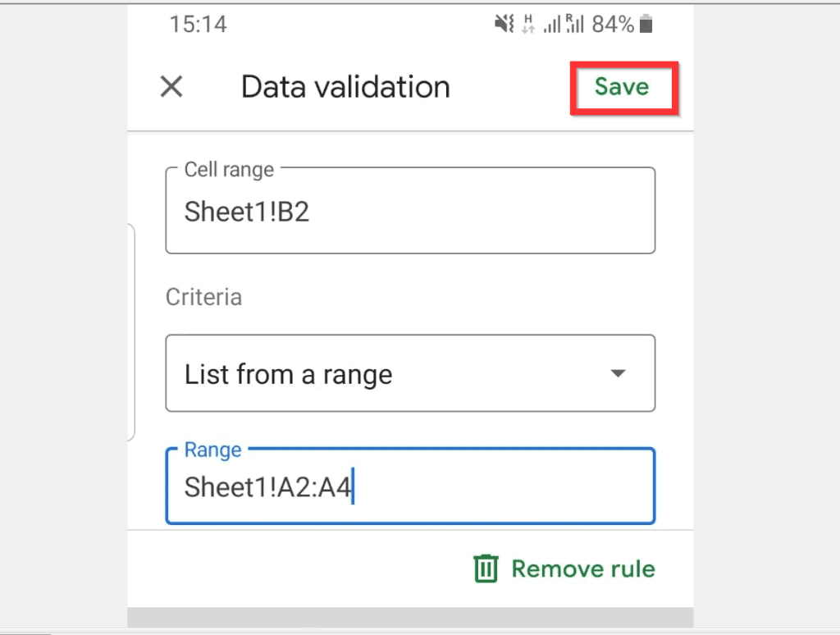
Task: Select the roaming R signal bars icon
Action: coord(574,24)
